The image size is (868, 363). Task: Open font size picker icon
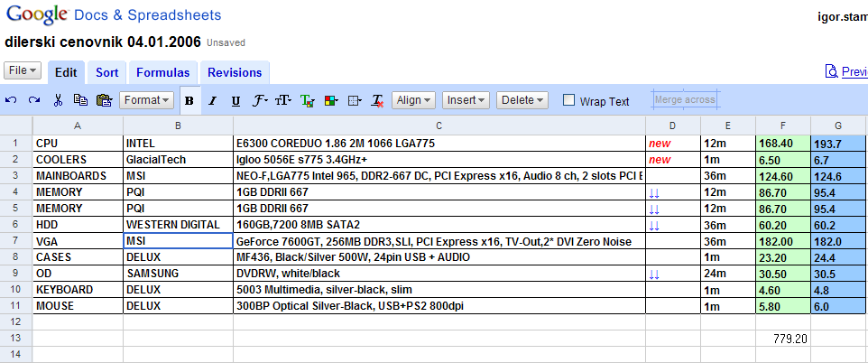point(283,101)
